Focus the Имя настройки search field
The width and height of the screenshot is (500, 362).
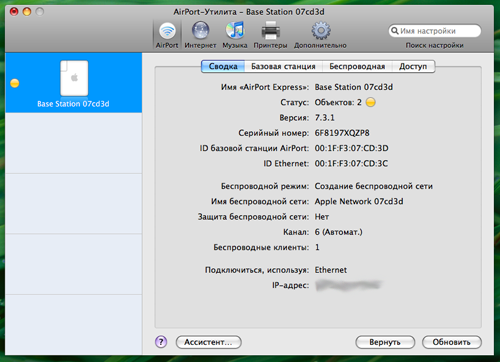pyautogui.click(x=435, y=31)
